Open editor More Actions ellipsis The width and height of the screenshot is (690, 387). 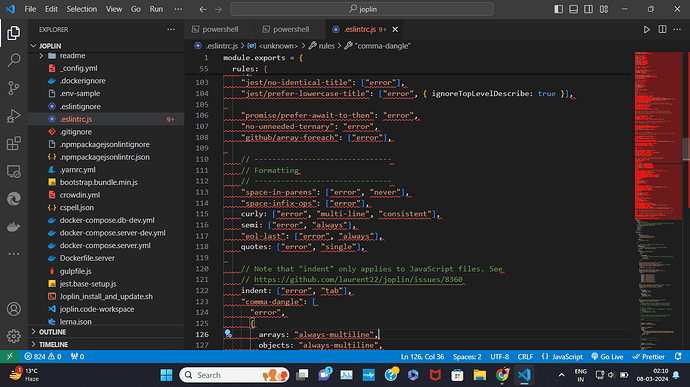(677, 29)
